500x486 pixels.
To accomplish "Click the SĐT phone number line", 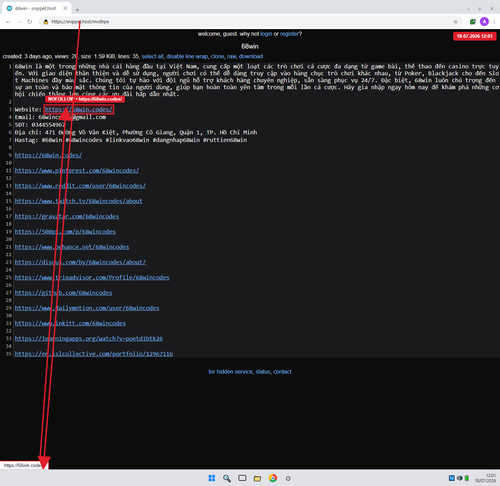I will (40, 125).
